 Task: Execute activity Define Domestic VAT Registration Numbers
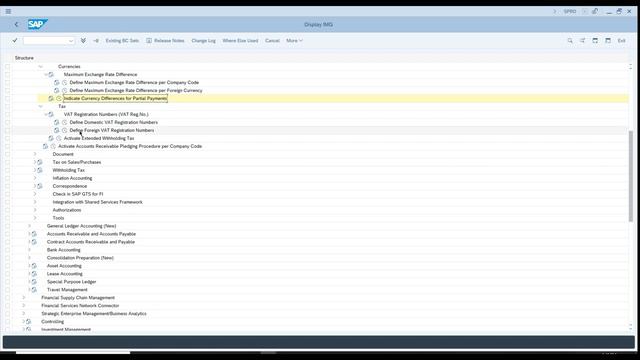click(64, 122)
